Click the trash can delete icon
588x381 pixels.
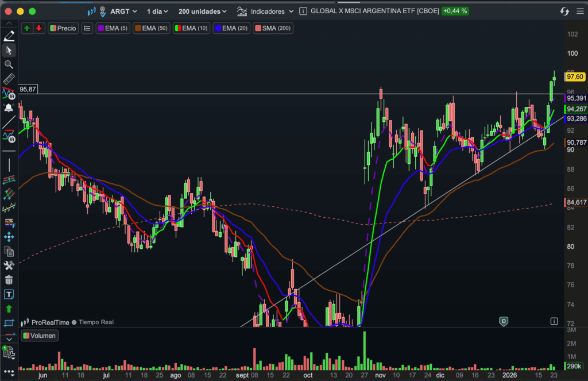9,280
